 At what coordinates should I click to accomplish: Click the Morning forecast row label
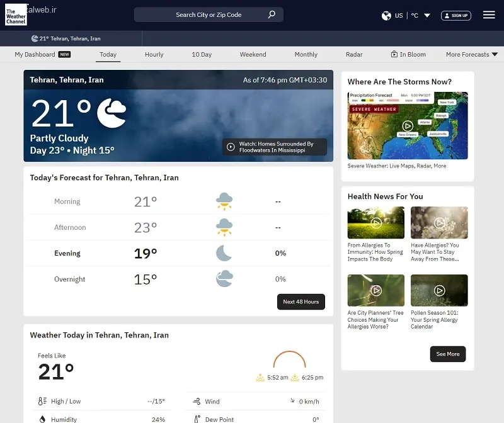(67, 201)
